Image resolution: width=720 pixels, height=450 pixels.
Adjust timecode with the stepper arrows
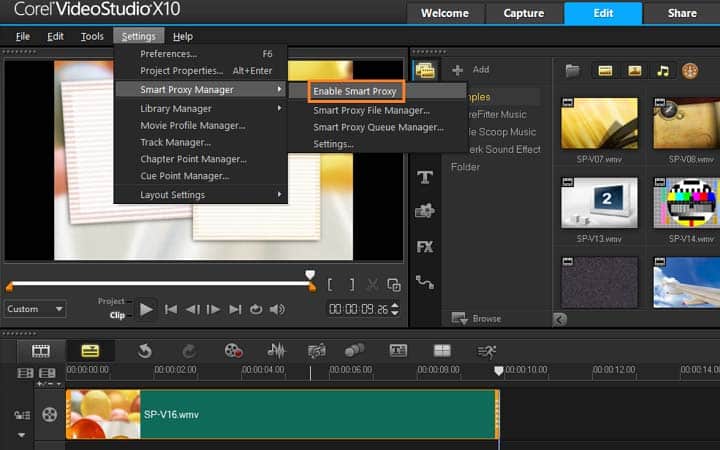(395, 309)
